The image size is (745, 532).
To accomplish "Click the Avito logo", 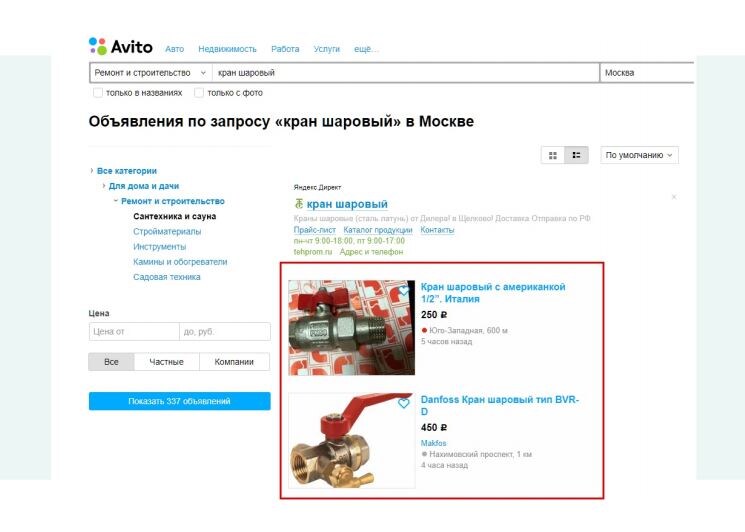I will coord(121,47).
